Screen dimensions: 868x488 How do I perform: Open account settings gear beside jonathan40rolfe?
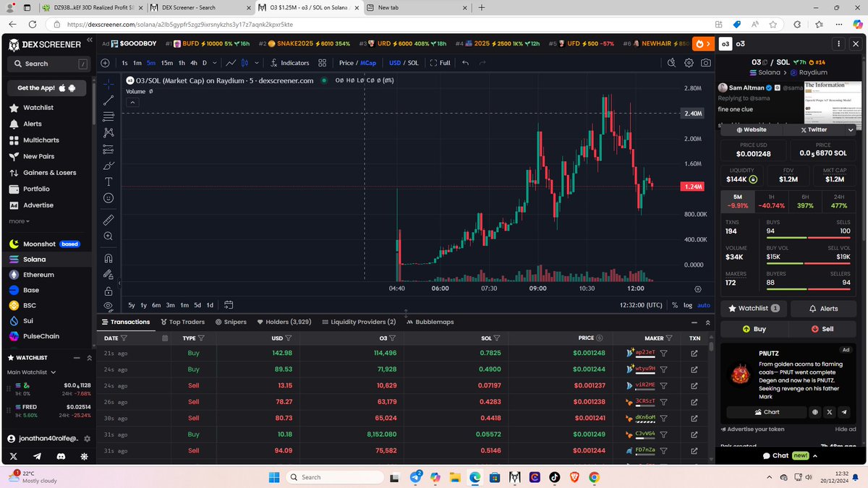87,439
